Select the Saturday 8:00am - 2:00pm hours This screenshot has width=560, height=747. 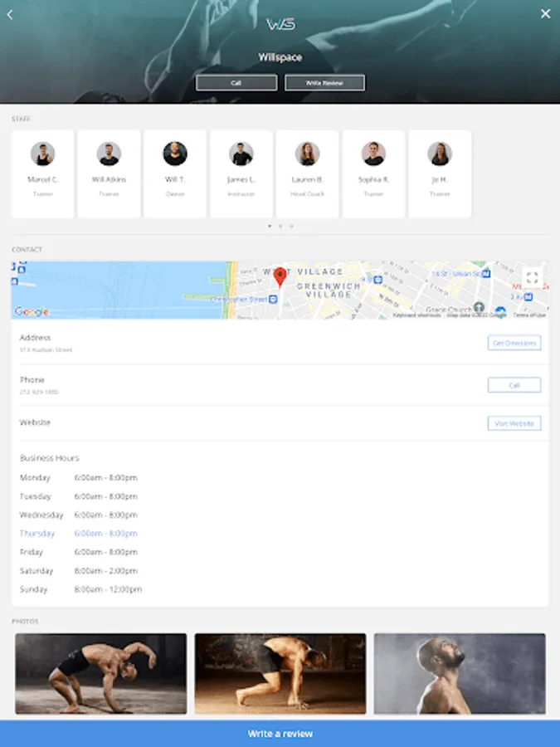tap(105, 571)
